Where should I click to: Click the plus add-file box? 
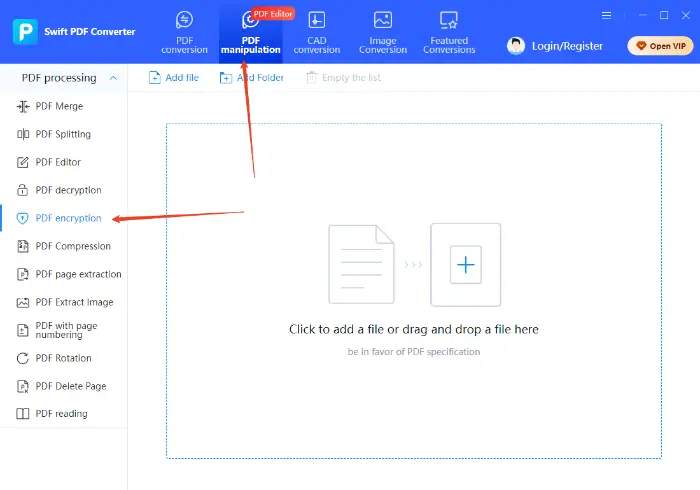466,265
